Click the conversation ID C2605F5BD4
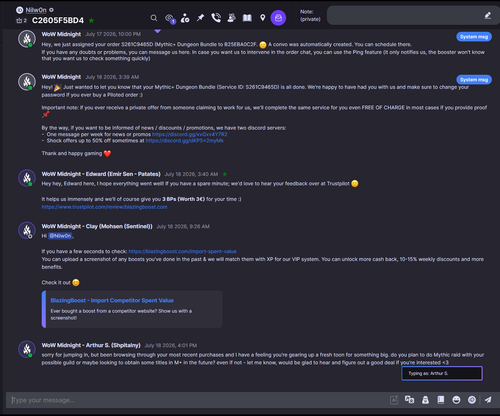 58,21
